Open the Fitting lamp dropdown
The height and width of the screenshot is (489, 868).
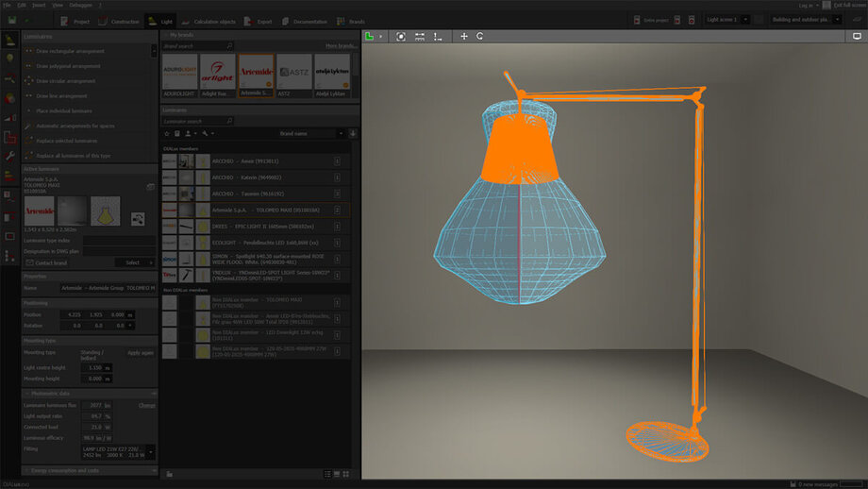[151, 452]
